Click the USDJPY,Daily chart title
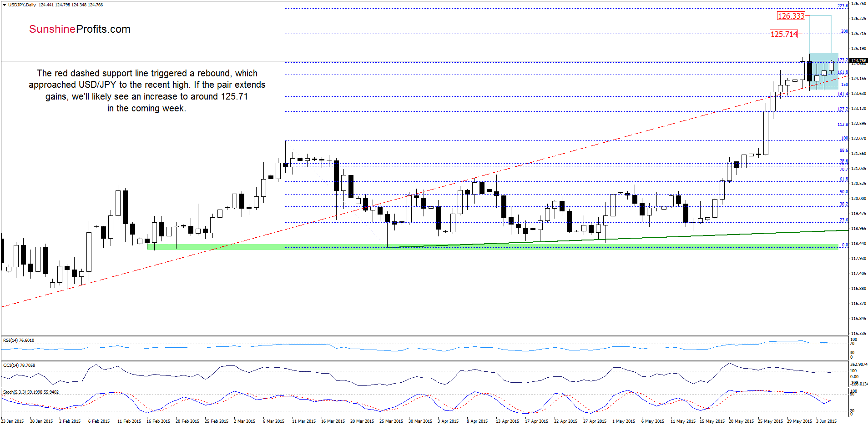 [x=22, y=5]
